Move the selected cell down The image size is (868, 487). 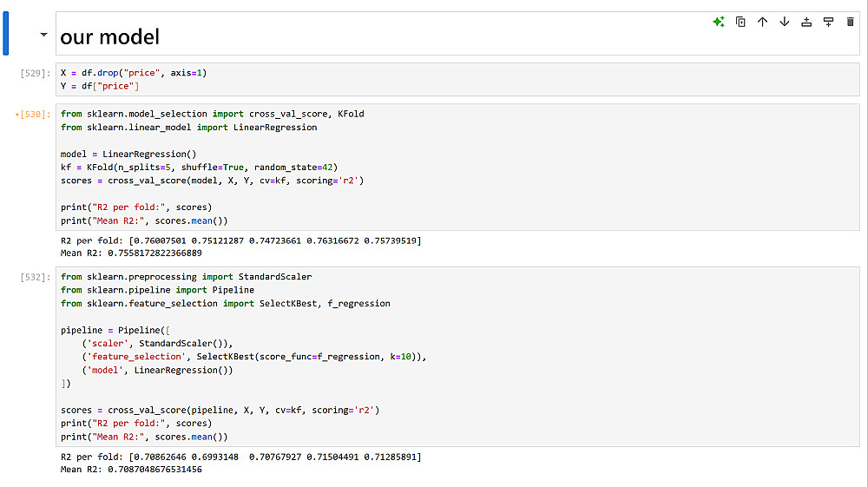pyautogui.click(x=785, y=22)
